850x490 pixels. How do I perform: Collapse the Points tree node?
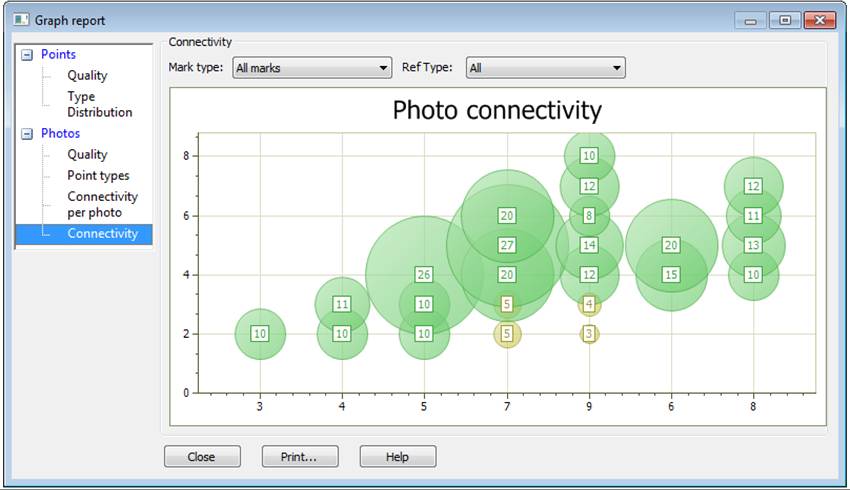[x=26, y=55]
